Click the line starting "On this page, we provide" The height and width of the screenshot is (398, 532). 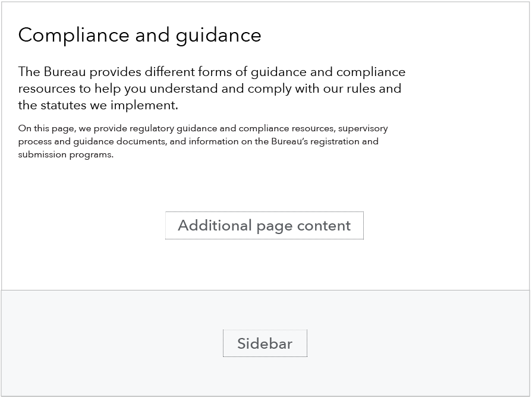pyautogui.click(x=203, y=128)
